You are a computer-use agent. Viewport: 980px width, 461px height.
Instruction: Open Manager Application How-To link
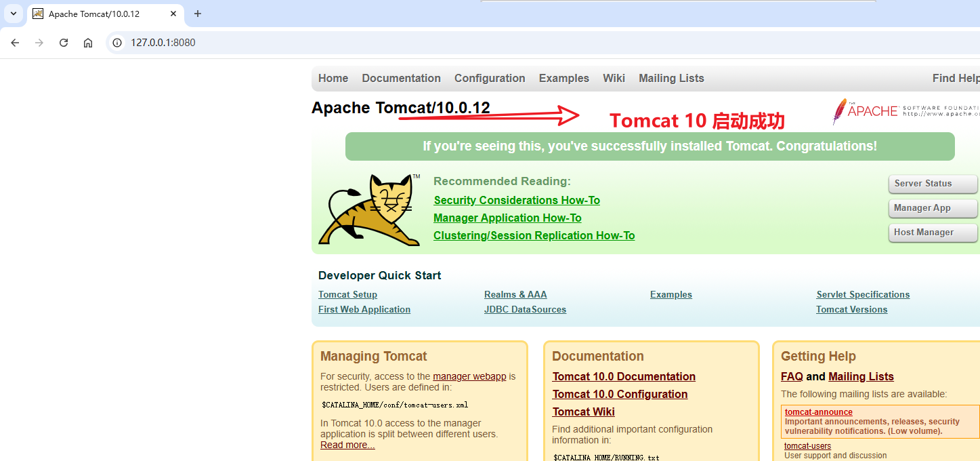507,218
